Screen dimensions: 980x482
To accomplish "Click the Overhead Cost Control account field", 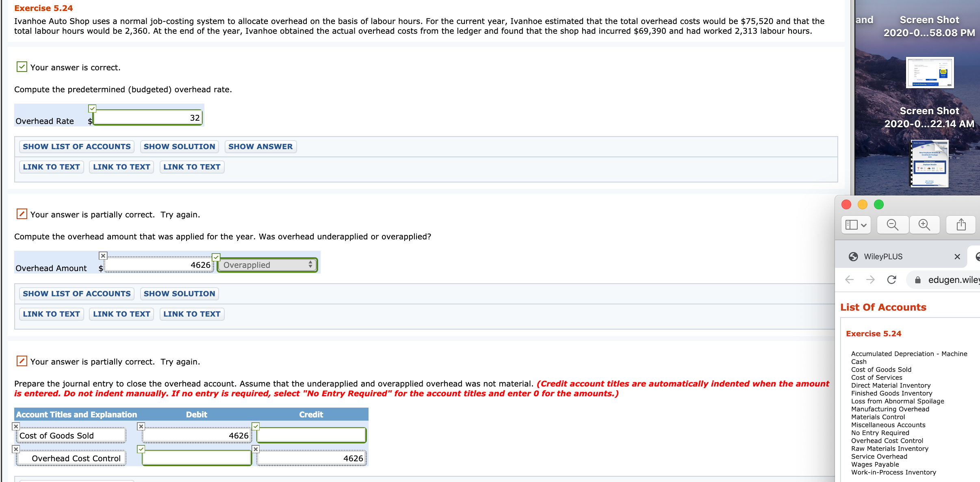I will 72,458.
